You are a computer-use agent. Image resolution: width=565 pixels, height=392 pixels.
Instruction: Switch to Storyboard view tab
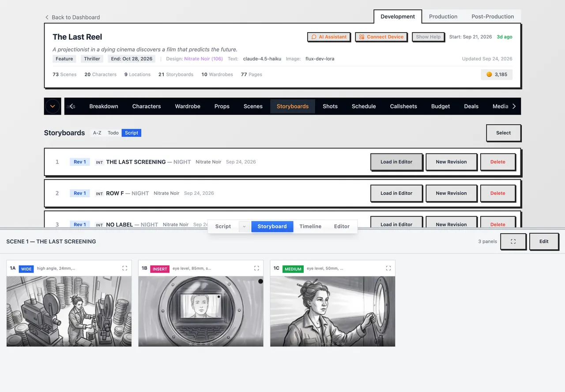point(272,226)
